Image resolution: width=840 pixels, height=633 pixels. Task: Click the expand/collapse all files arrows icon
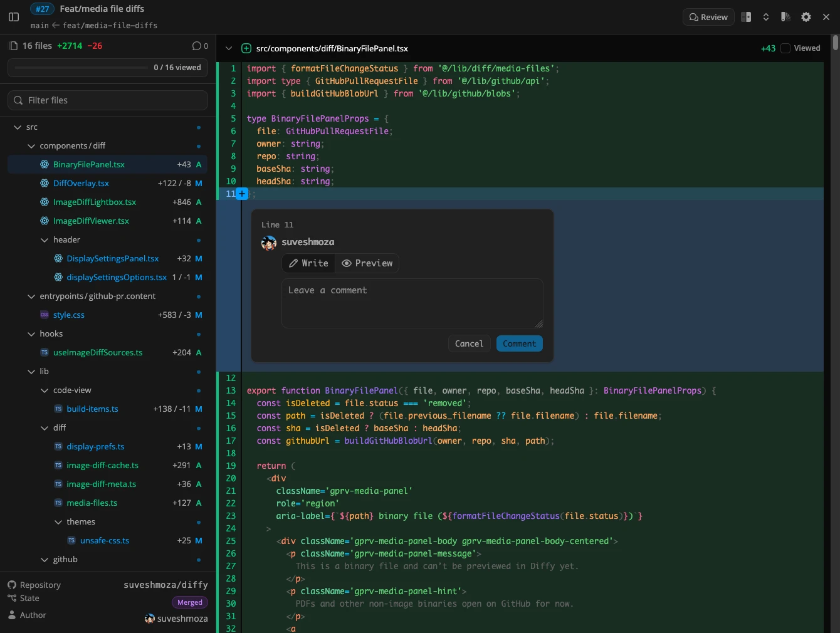pos(766,17)
